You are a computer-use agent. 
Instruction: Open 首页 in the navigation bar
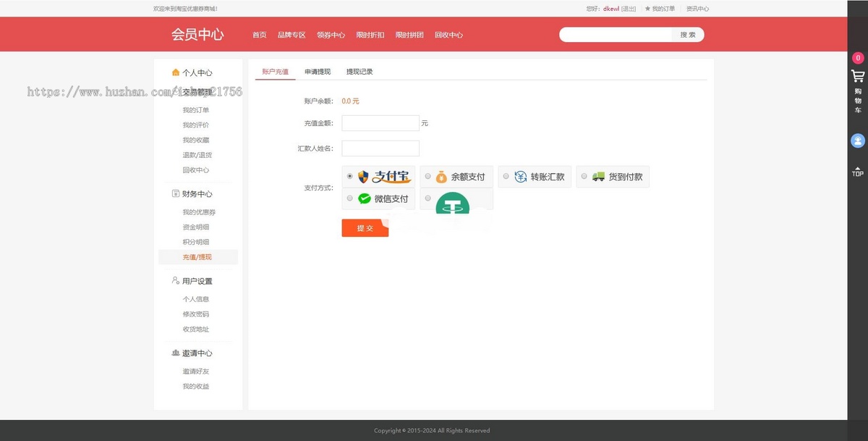pos(259,35)
